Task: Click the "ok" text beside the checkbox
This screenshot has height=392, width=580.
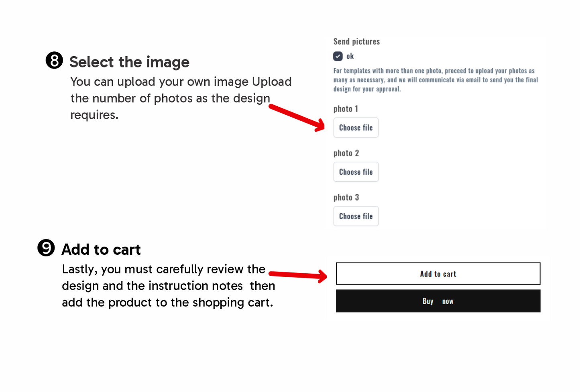Action: tap(350, 56)
